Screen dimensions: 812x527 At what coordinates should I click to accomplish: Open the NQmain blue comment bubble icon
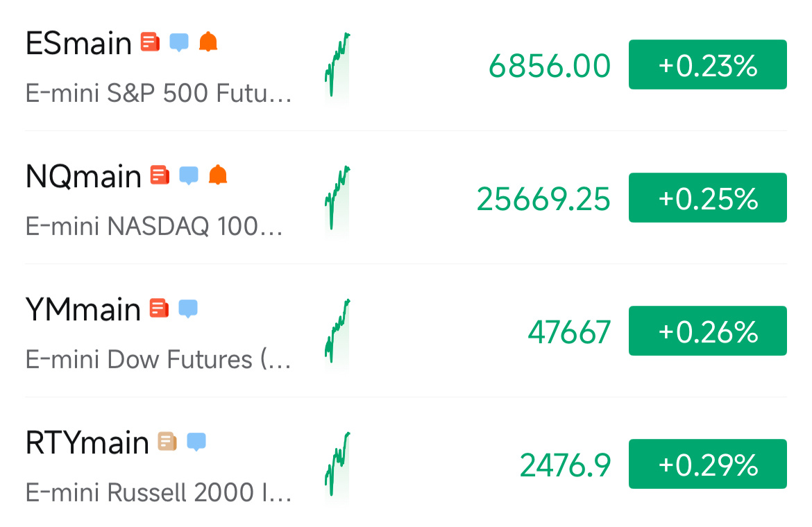pos(189,175)
